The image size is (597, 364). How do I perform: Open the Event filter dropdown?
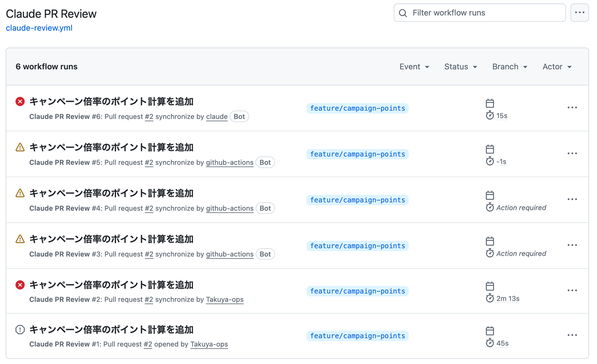click(414, 67)
